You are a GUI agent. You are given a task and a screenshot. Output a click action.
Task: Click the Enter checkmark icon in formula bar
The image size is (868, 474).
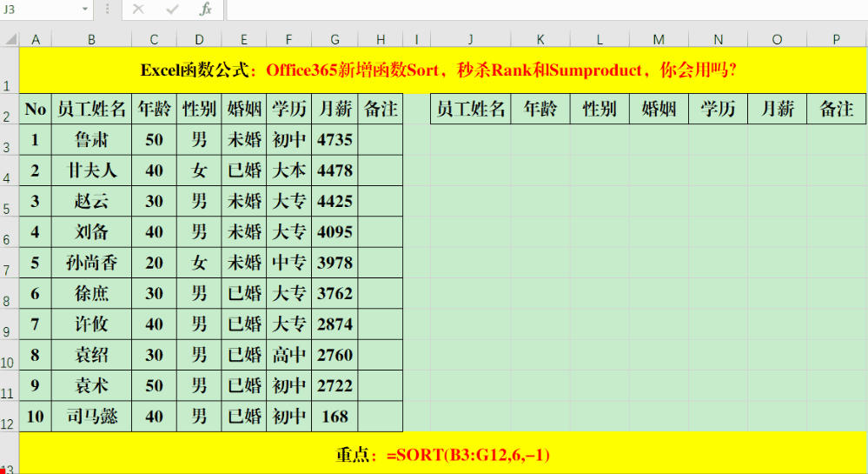(x=172, y=9)
